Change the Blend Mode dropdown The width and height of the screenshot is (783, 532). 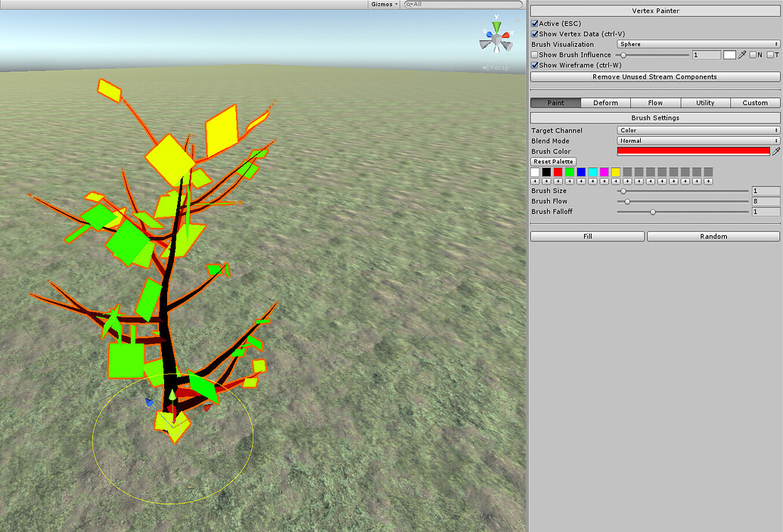pos(696,141)
